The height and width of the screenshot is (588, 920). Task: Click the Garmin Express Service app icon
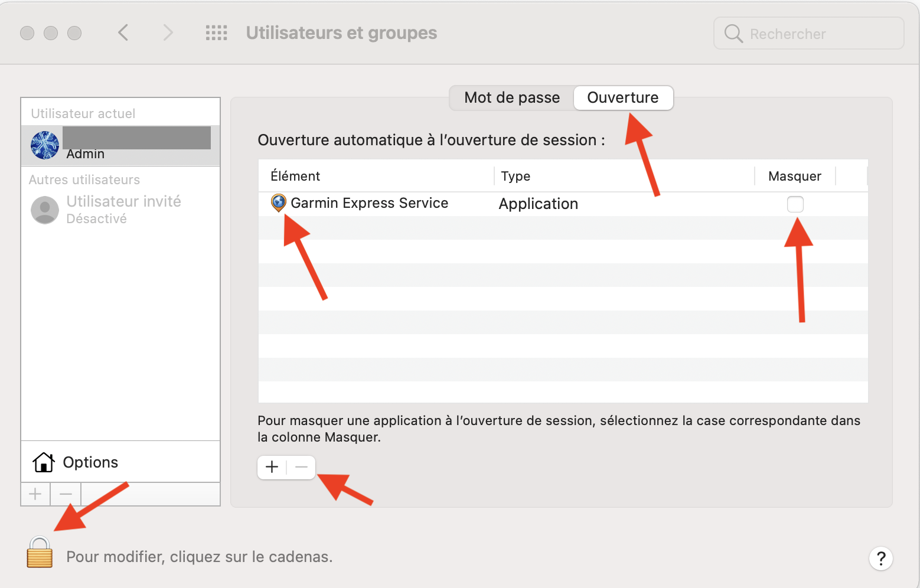point(278,203)
